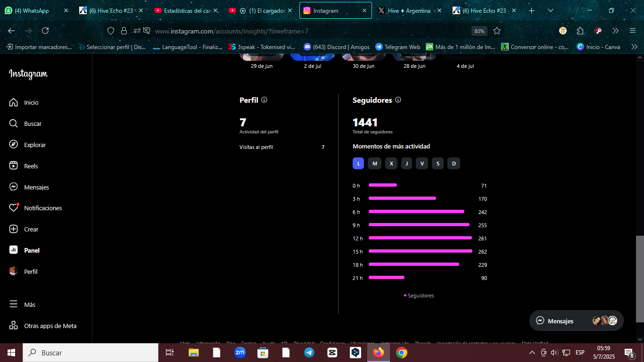The width and height of the screenshot is (644, 362).
Task: Open LanguageTool bookmark
Action: coord(188,47)
